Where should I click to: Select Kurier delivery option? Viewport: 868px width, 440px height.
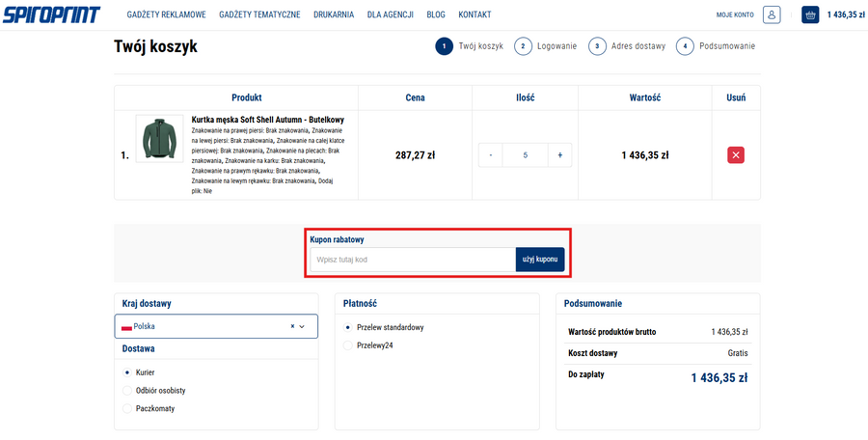pyautogui.click(x=127, y=372)
